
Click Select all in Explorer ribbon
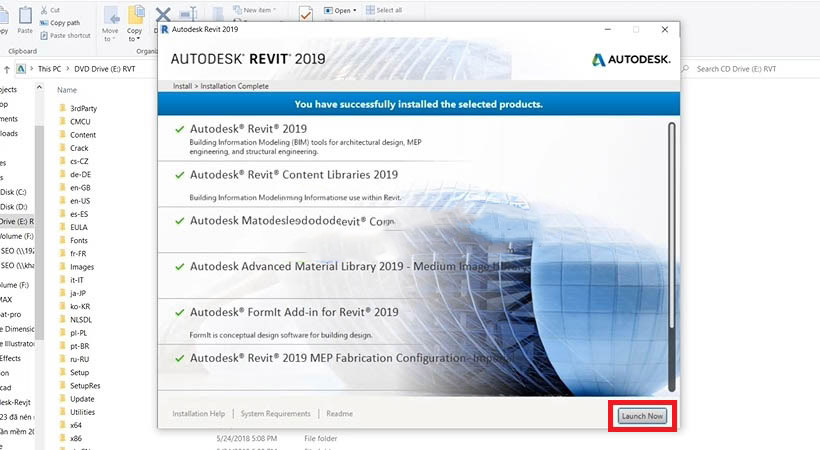point(384,10)
